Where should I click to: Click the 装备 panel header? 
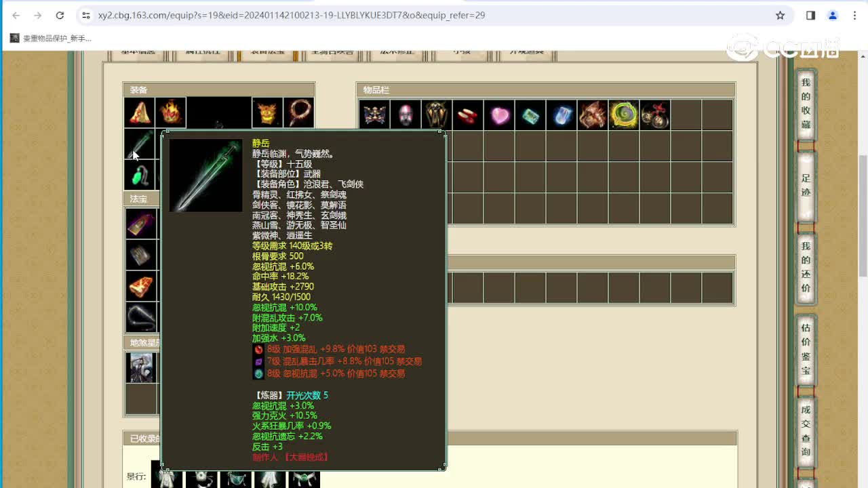click(x=219, y=89)
